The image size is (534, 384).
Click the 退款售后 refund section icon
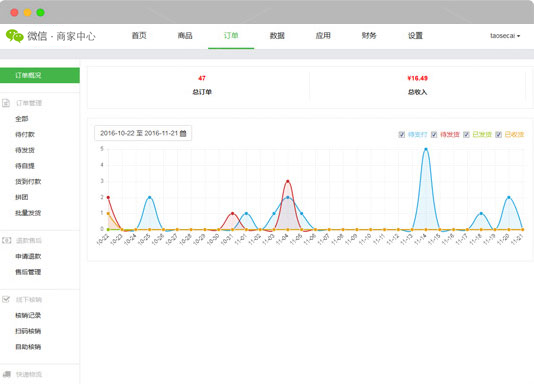click(x=6, y=240)
